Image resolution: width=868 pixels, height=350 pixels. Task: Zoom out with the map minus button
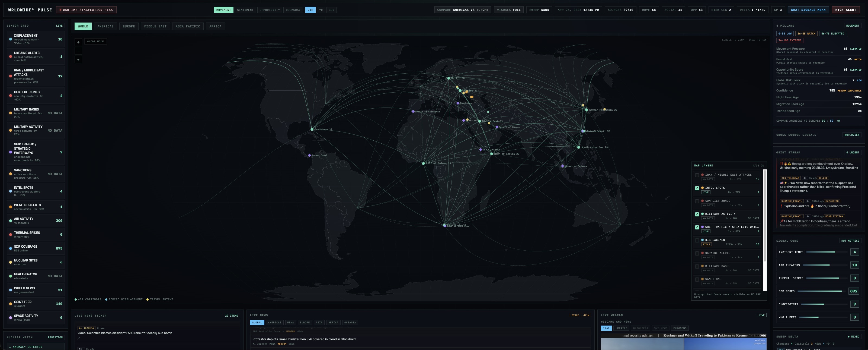click(x=78, y=51)
